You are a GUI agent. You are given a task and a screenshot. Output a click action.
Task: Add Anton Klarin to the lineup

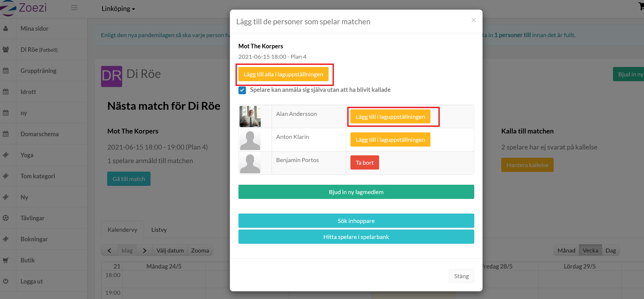390,140
